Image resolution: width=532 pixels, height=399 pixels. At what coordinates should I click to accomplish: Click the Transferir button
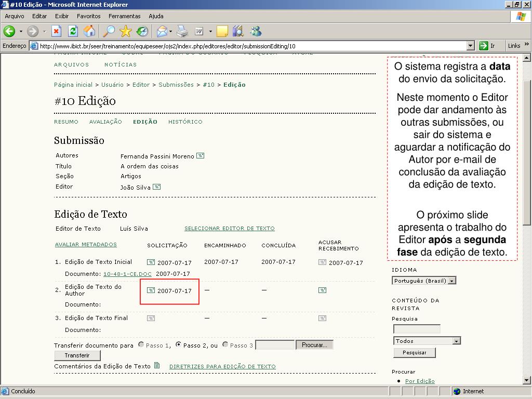click(x=77, y=355)
